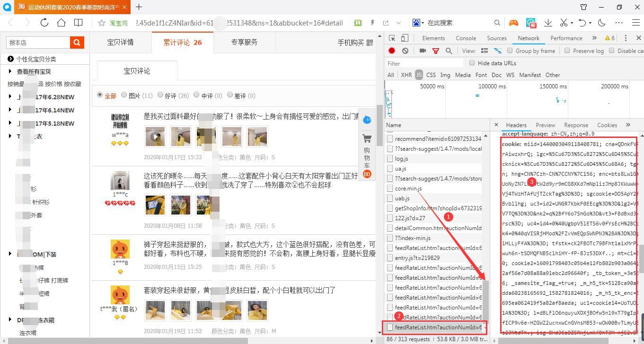644x344 pixels.
Task: Open browser hamburger menu
Action: tap(636, 23)
